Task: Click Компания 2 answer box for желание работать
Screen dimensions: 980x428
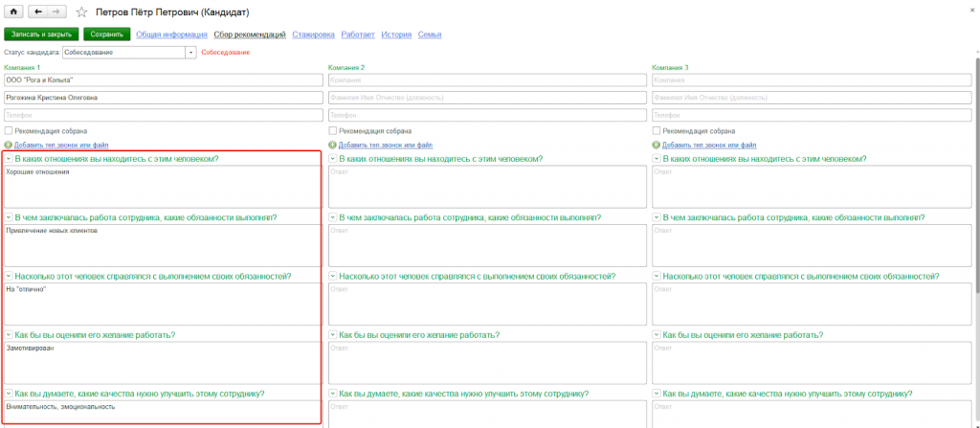Action: pyautogui.click(x=487, y=363)
